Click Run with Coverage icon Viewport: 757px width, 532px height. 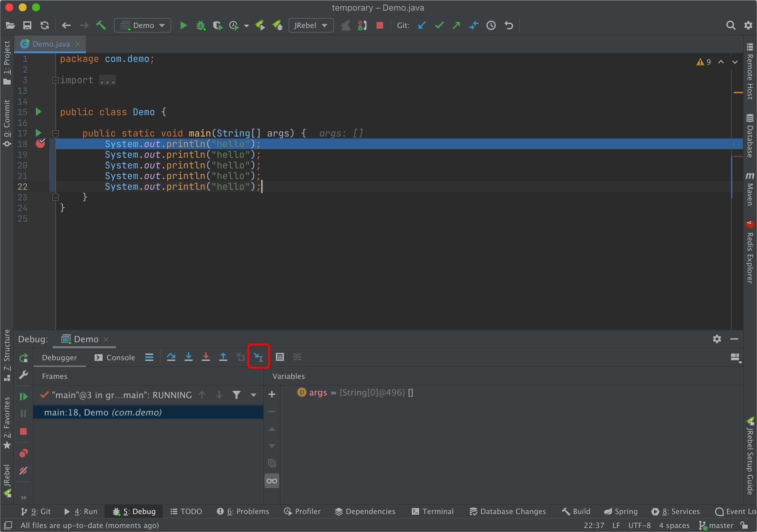point(218,25)
